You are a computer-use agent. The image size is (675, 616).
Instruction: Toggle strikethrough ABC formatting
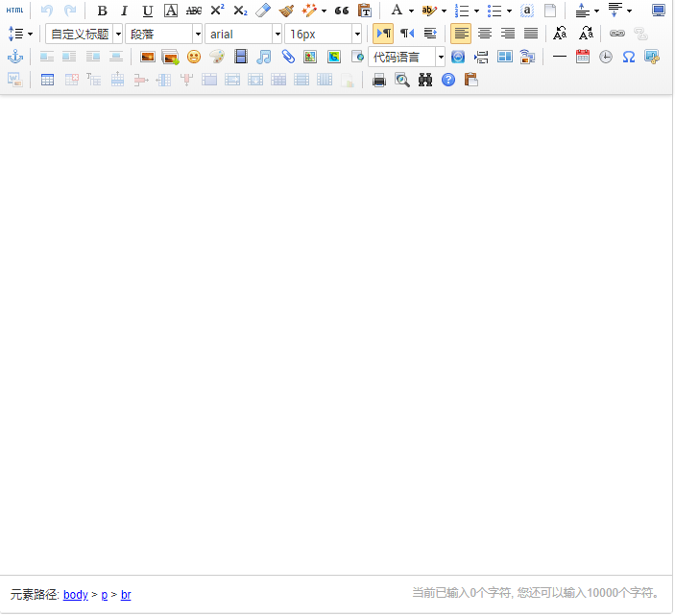[x=194, y=11]
